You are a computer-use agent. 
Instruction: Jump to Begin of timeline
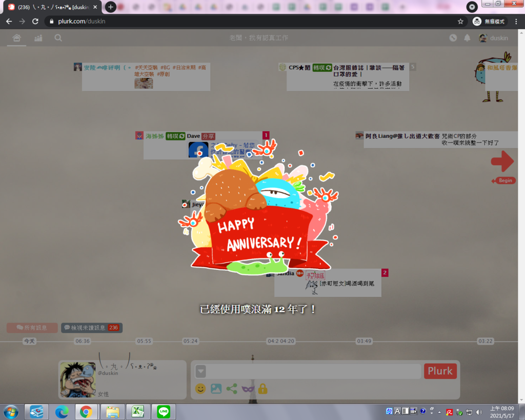(503, 181)
